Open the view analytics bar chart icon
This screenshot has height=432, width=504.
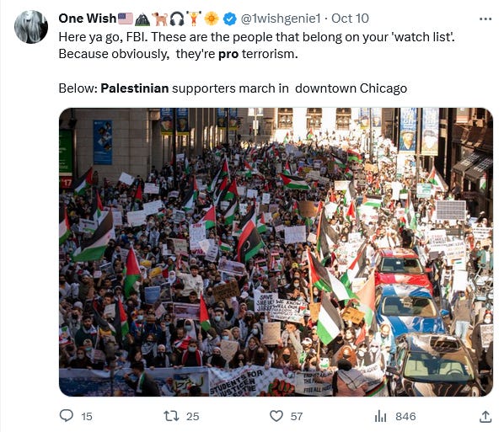(381, 416)
